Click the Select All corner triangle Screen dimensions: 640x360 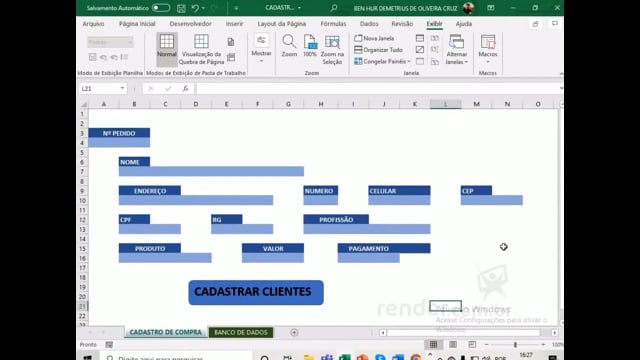pos(83,104)
